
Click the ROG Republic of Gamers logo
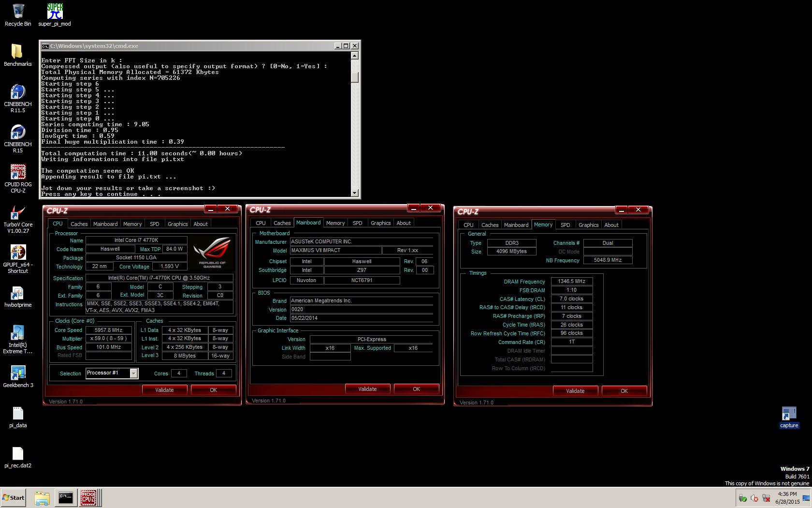point(212,252)
